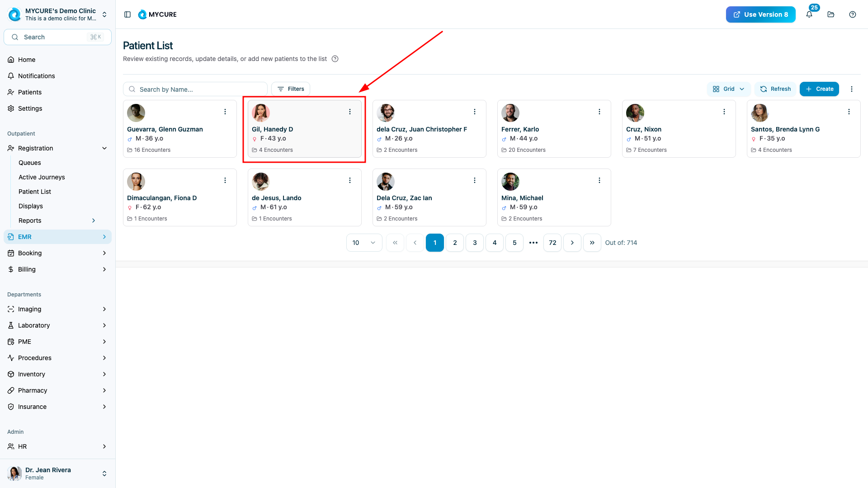868x488 pixels.
Task: Open the Filters button
Action: pyautogui.click(x=291, y=89)
